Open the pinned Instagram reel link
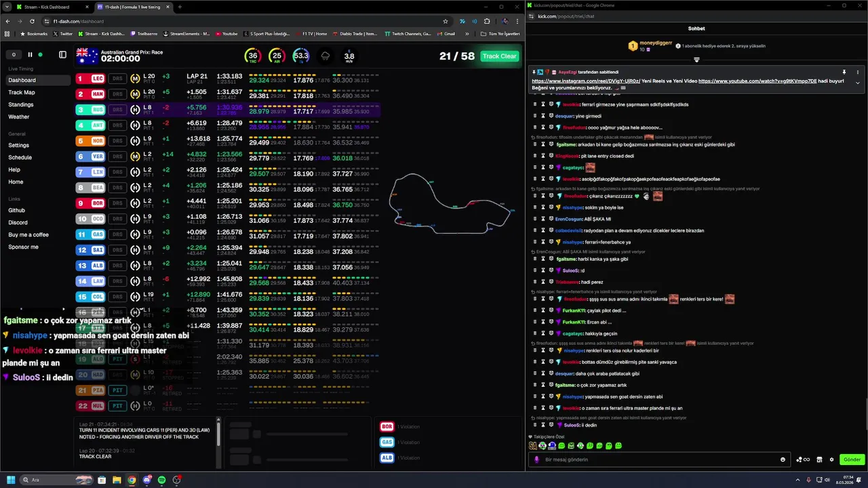Screen dimensions: 868x488 coord(586,81)
